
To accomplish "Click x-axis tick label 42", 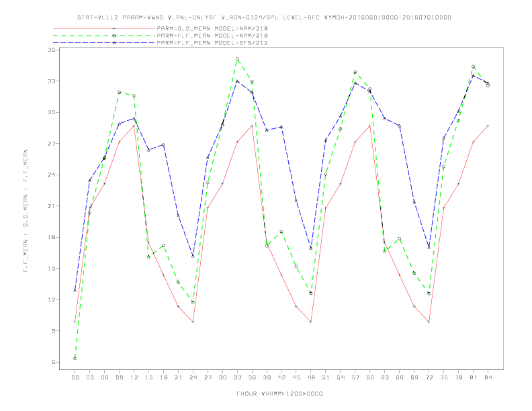I will click(x=281, y=377).
